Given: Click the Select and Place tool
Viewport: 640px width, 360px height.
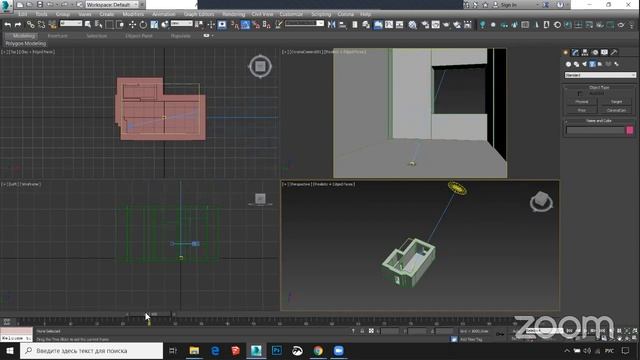Looking at the screenshot, I should point(165,24).
